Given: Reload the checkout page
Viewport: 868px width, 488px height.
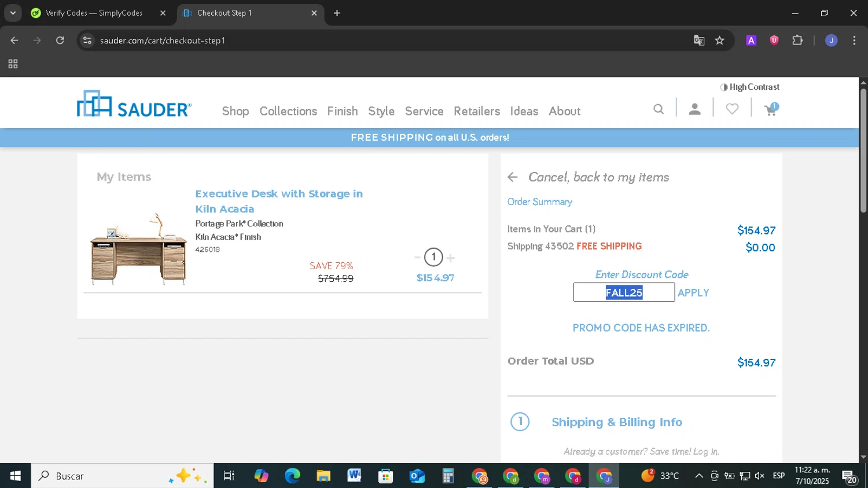Looking at the screenshot, I should point(60,41).
